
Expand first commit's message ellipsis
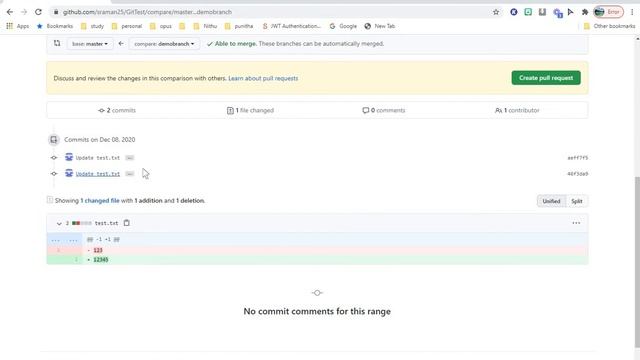coord(129,158)
